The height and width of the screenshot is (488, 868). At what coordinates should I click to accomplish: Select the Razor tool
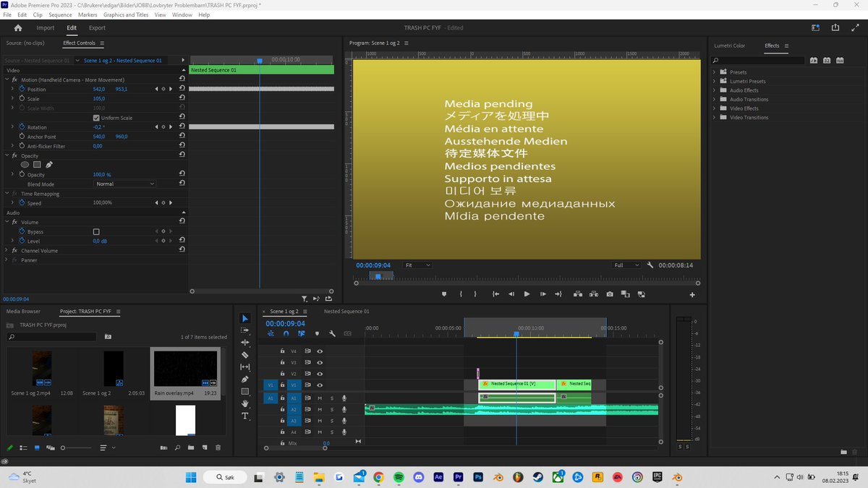point(245,355)
